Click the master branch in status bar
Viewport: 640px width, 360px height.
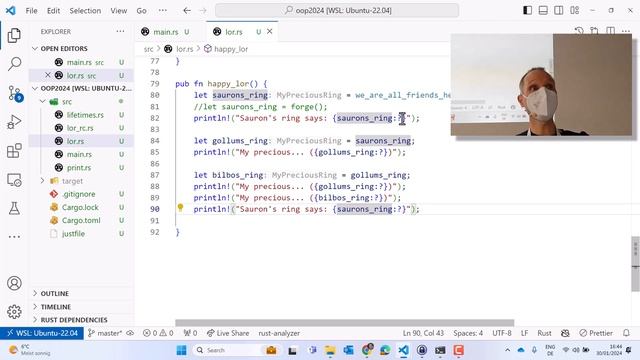tap(105, 333)
